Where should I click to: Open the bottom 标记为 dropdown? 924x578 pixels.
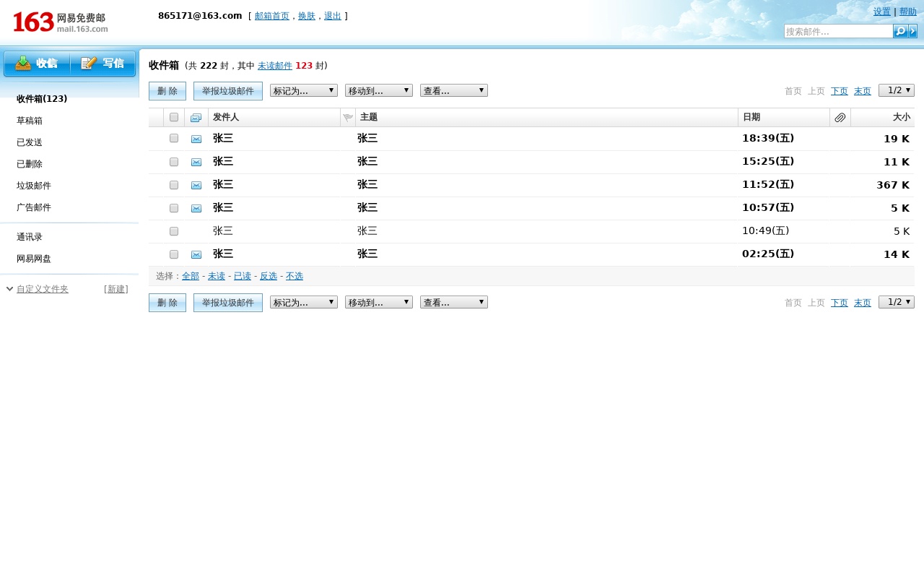pos(304,302)
